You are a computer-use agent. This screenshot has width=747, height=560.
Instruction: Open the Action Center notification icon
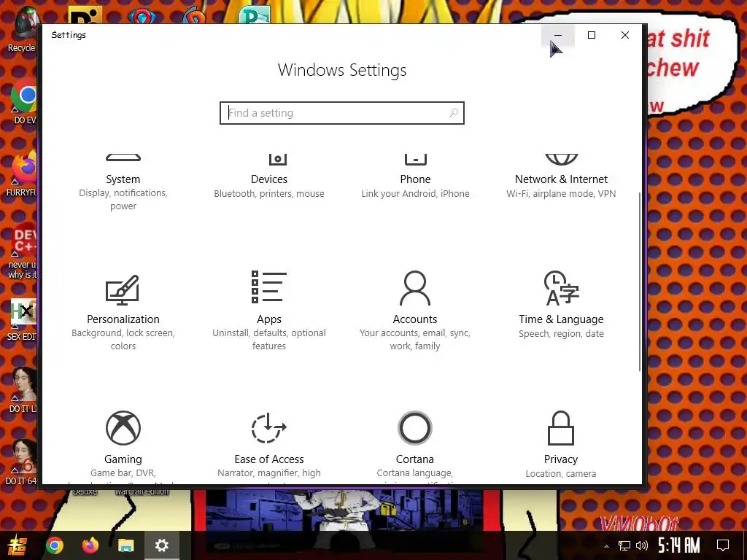pyautogui.click(x=723, y=545)
